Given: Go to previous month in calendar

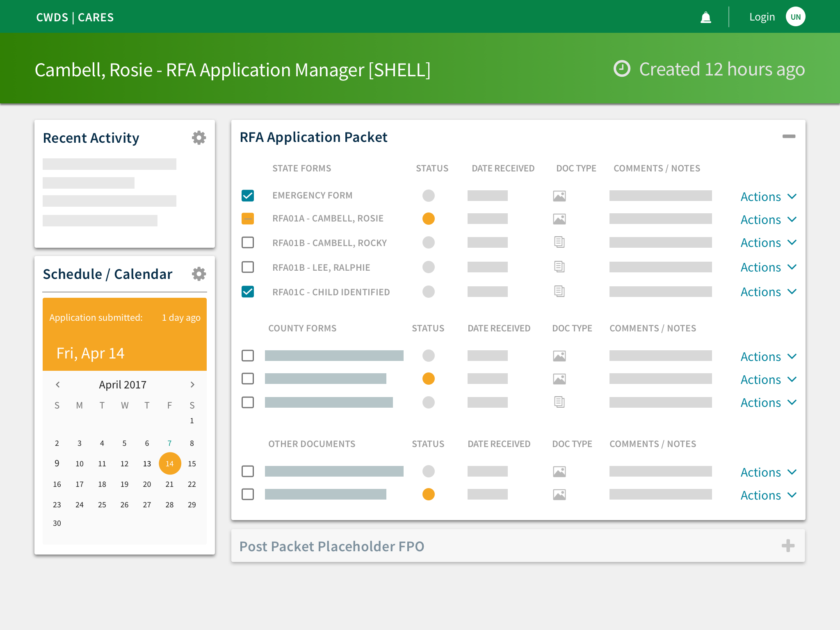Looking at the screenshot, I should pos(58,385).
